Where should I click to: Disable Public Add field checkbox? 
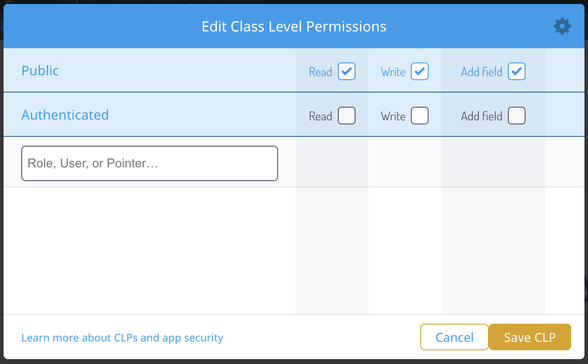coord(516,71)
